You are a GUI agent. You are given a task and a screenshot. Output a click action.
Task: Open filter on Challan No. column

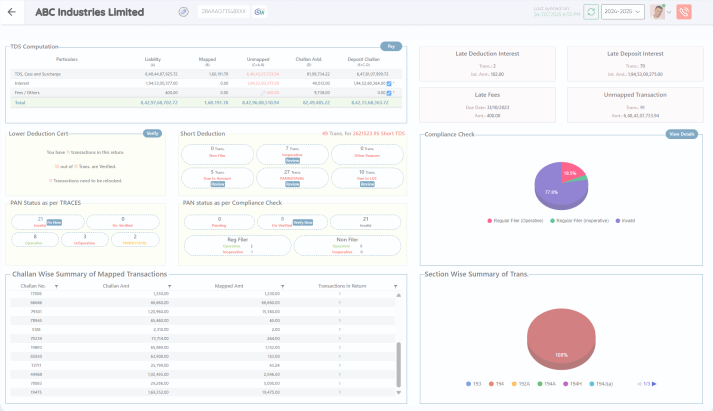pyautogui.click(x=58, y=285)
